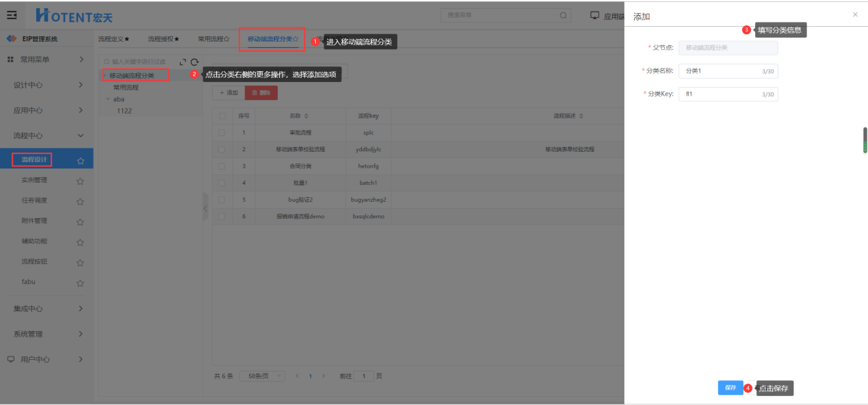
Task: Check the row for 合同分类
Action: 222,166
